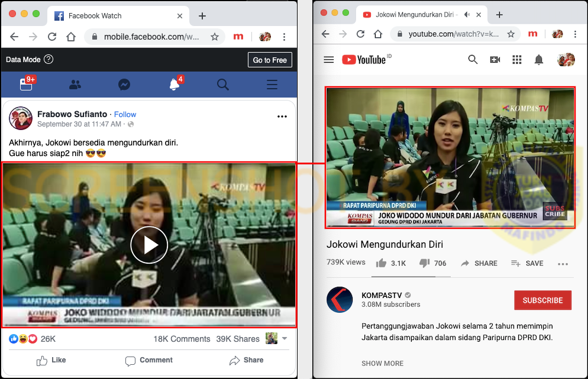
Task: Click the Go to Free button
Action: pos(270,60)
